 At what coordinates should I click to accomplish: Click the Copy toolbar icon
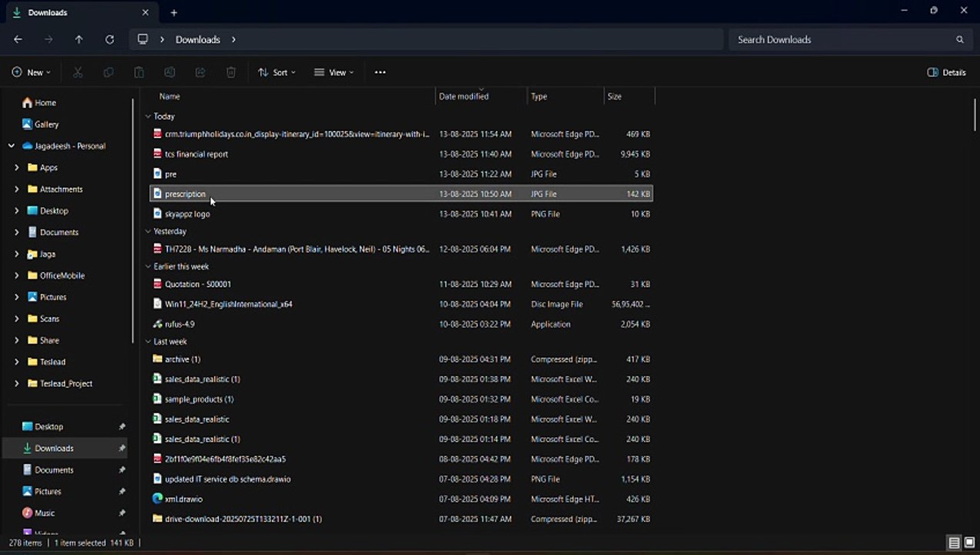click(x=108, y=72)
